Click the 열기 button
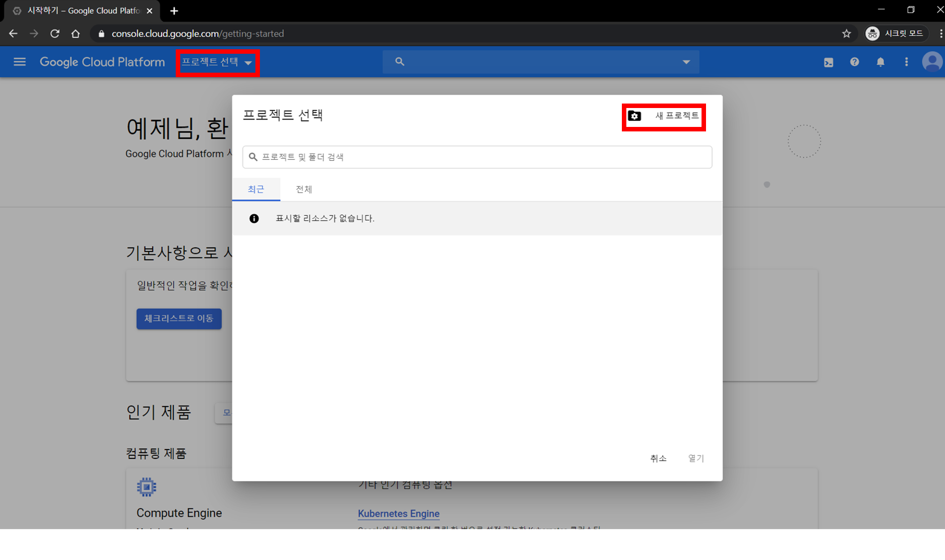Image resolution: width=945 pixels, height=560 pixels. [x=696, y=458]
